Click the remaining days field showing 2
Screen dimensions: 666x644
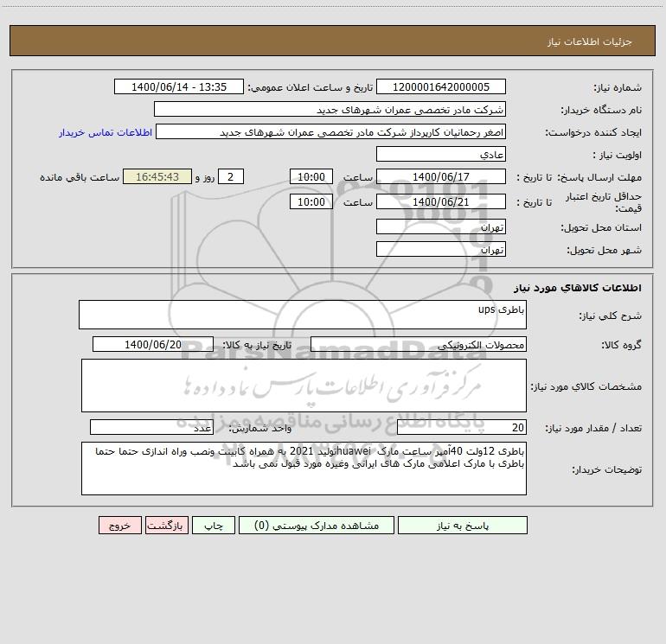231,176
